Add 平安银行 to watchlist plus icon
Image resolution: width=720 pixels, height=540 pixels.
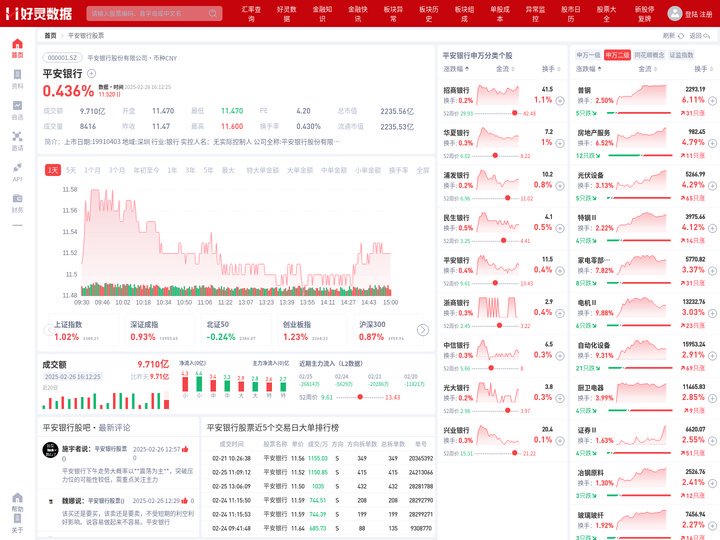point(91,73)
